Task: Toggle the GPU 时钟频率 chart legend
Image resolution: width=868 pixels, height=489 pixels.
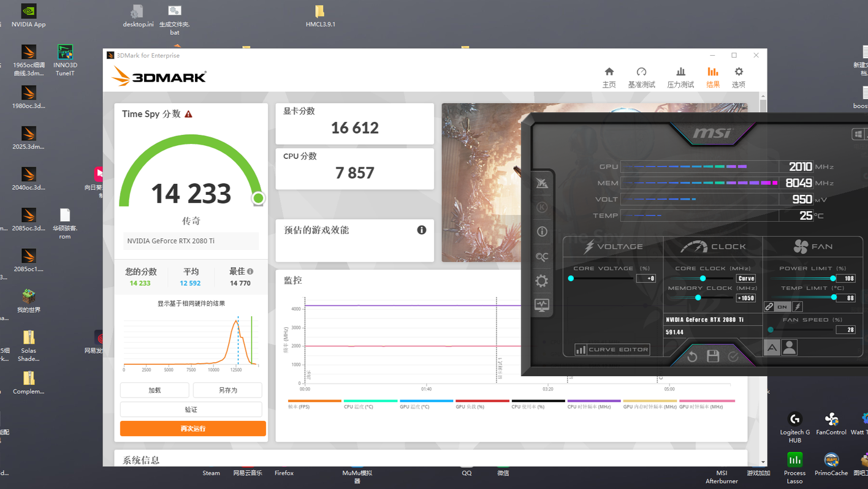Action: pyautogui.click(x=707, y=404)
